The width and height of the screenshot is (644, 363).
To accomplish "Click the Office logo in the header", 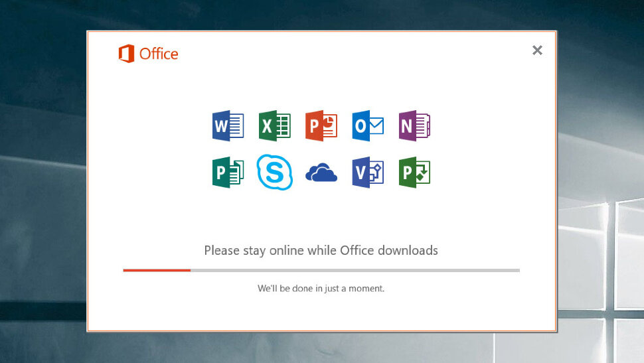I will (x=148, y=53).
